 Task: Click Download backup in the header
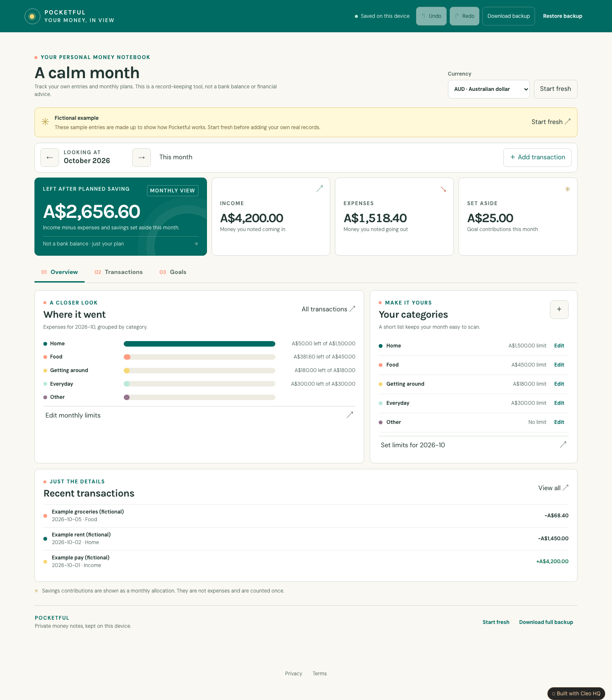pos(509,16)
